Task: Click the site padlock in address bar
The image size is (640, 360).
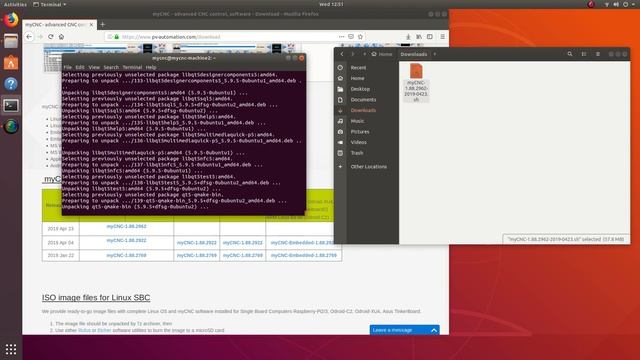Action: 117,37
